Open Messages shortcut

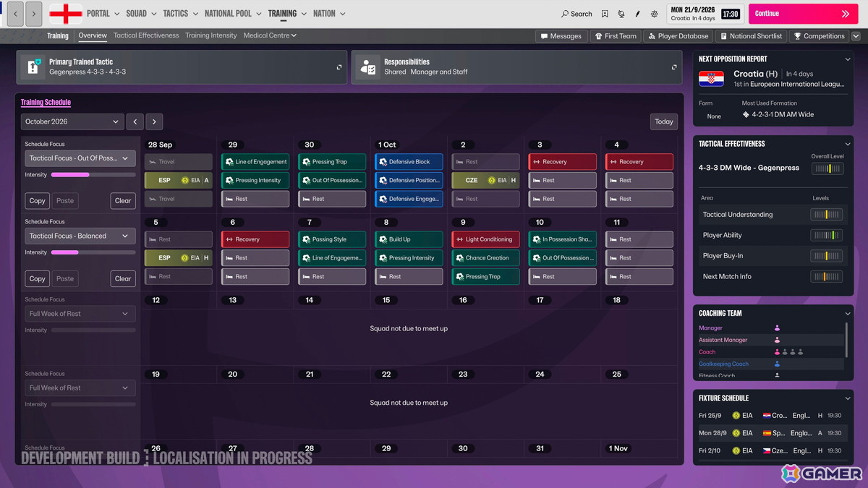561,35
